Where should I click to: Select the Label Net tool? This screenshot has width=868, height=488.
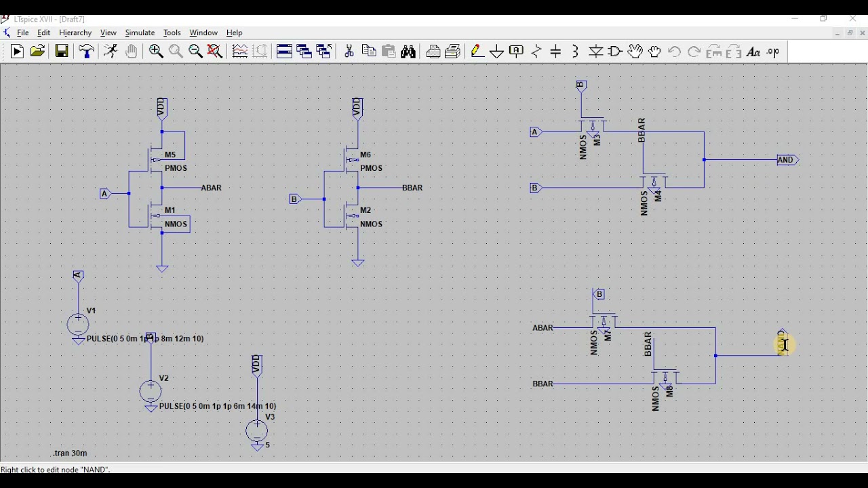[517, 52]
